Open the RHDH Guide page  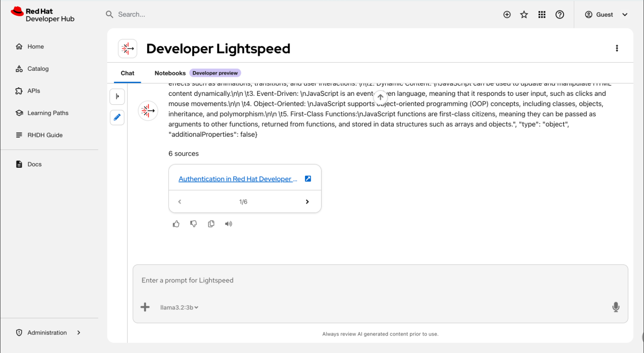tap(39, 135)
